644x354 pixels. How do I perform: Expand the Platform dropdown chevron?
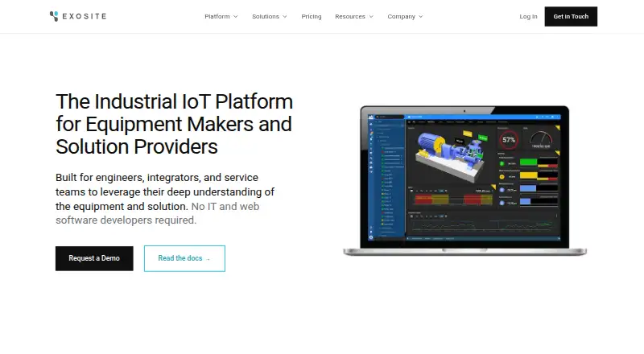235,16
